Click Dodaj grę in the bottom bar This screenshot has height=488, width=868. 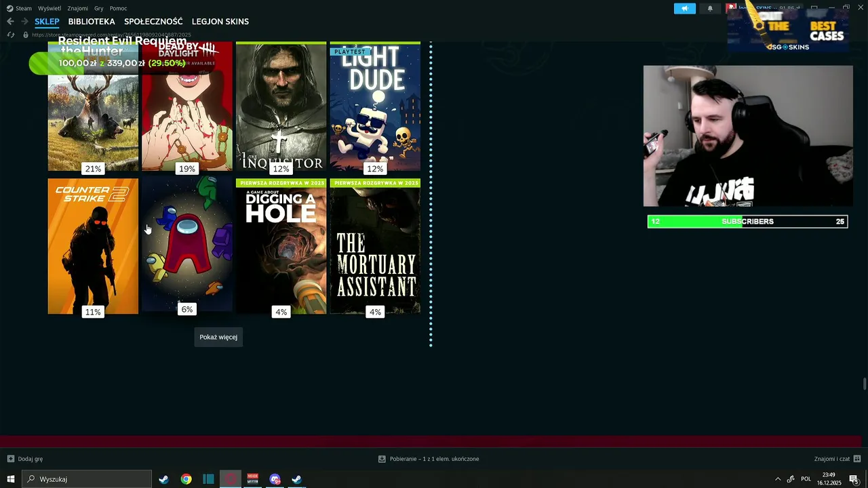25,459
